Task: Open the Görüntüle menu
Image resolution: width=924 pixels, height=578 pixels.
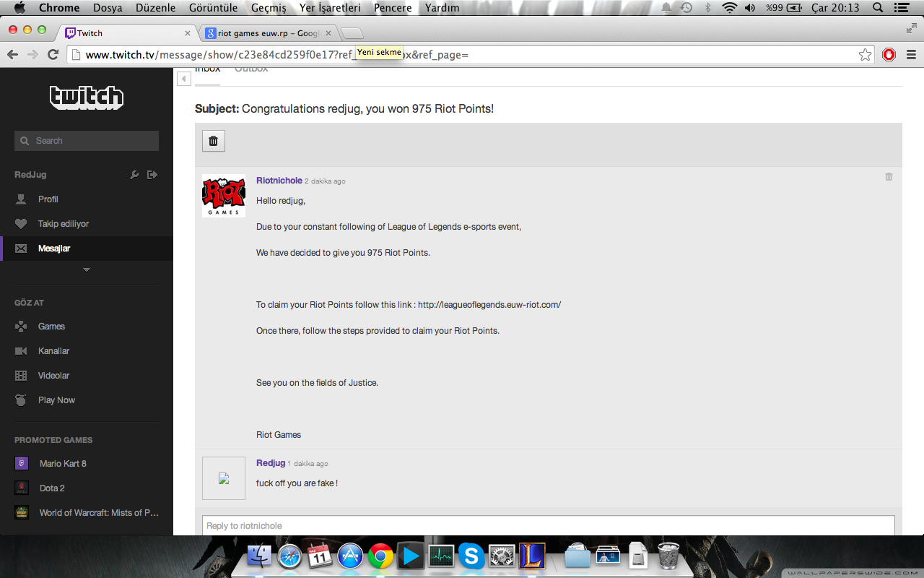Action: [214, 8]
